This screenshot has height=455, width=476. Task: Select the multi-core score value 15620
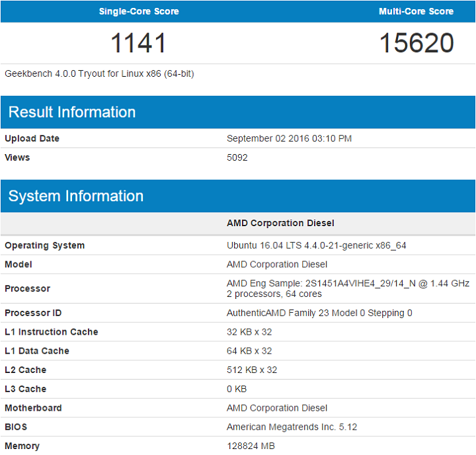[416, 43]
